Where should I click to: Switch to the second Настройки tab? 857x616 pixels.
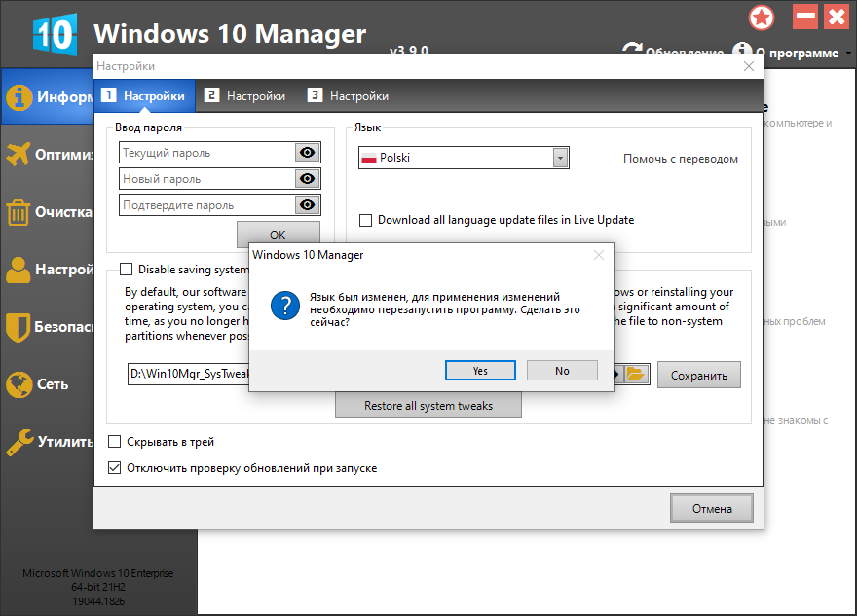pos(245,96)
